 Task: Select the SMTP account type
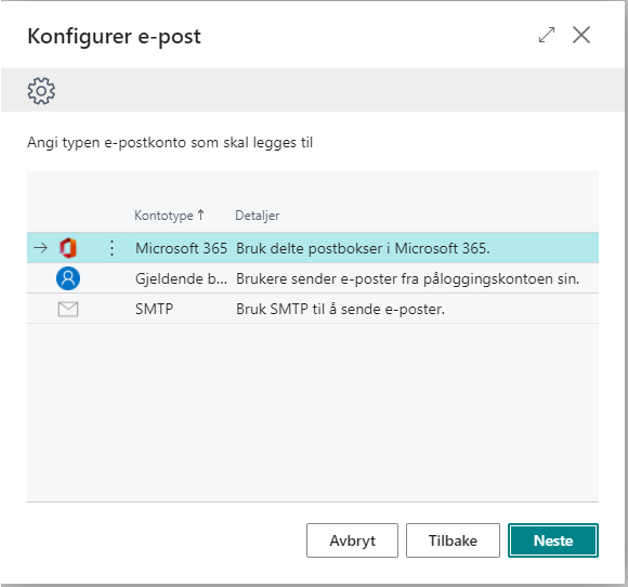coord(154,309)
